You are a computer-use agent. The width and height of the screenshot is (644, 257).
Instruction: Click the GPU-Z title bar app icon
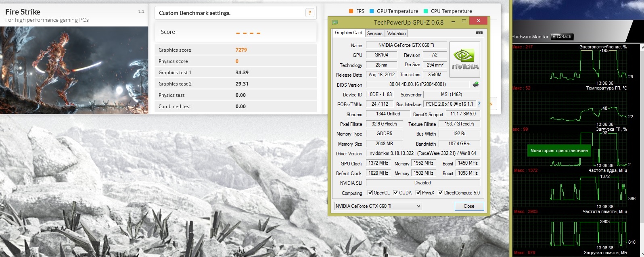[x=335, y=22]
